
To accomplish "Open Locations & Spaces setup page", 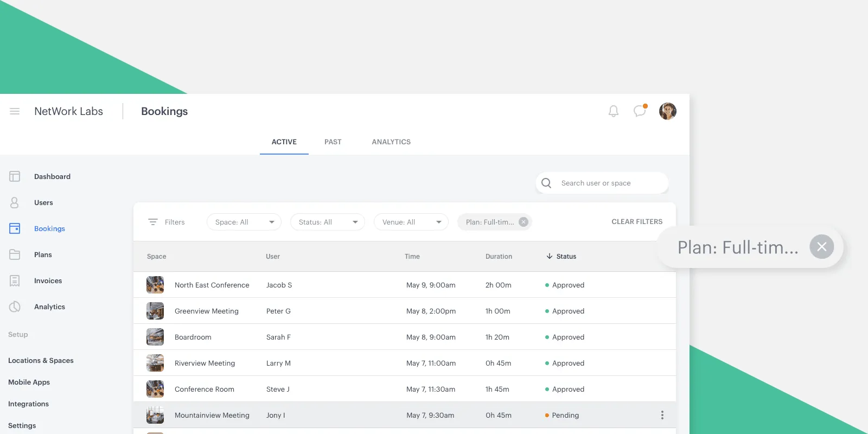I will pyautogui.click(x=41, y=360).
